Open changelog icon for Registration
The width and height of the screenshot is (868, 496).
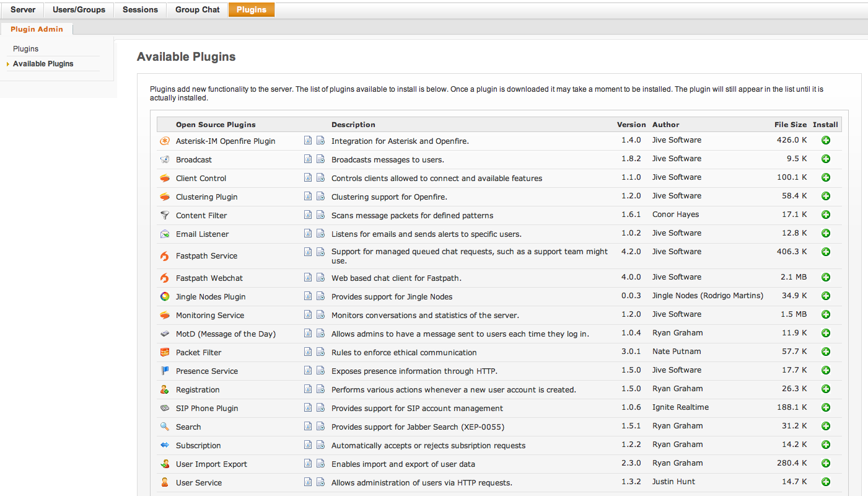tap(320, 389)
